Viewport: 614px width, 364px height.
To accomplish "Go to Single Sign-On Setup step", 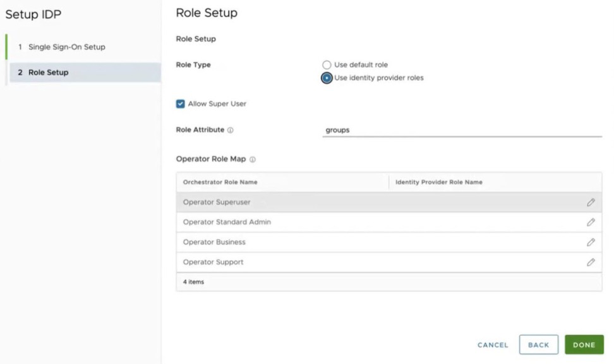I will (66, 47).
